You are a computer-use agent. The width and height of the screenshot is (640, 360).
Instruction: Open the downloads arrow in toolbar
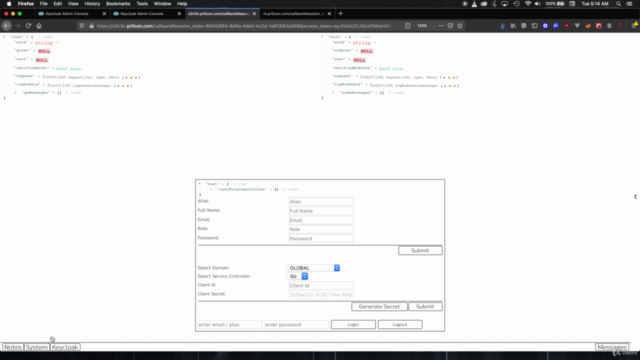[502, 26]
